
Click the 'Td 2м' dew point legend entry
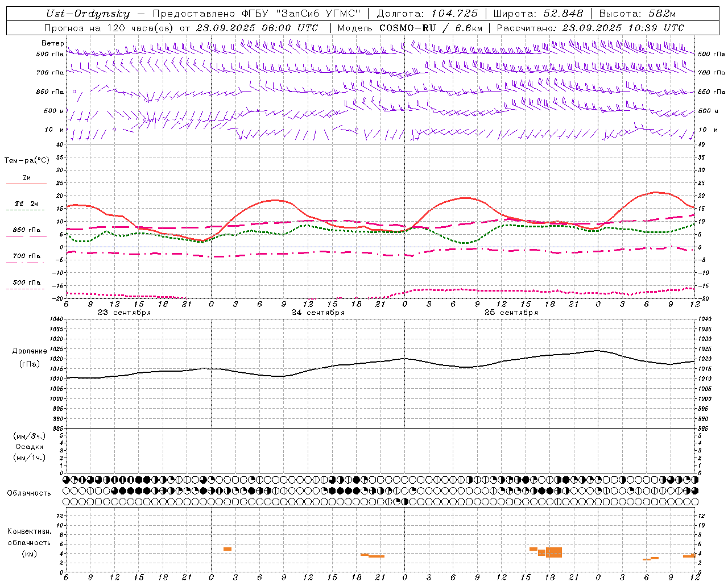pyautogui.click(x=26, y=203)
